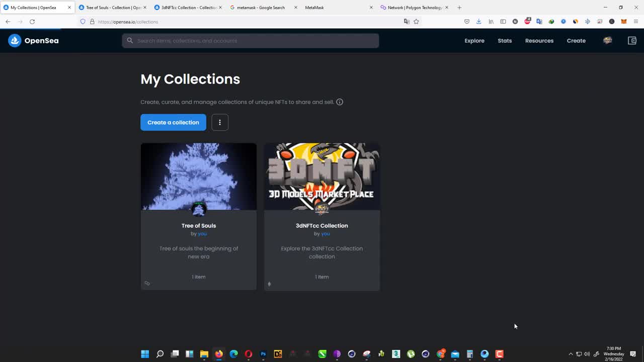Click the MetaMask fox extension icon

(624, 22)
